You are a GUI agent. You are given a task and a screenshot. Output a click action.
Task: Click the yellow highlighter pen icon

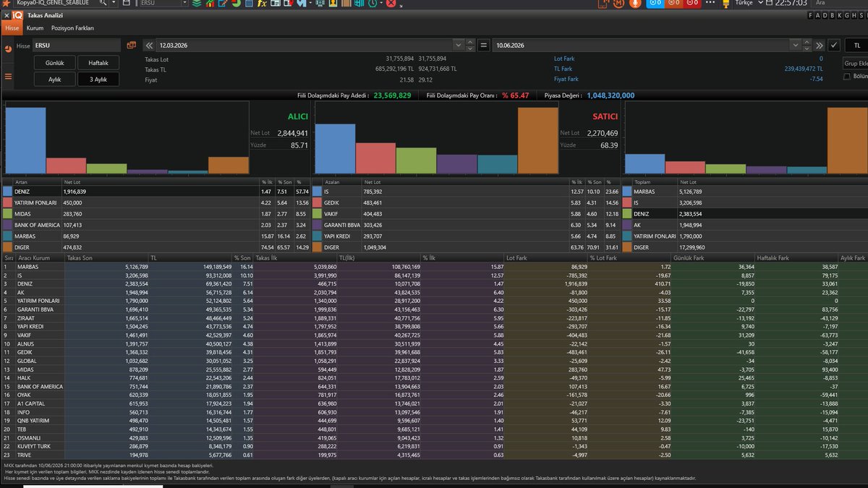pos(726,4)
